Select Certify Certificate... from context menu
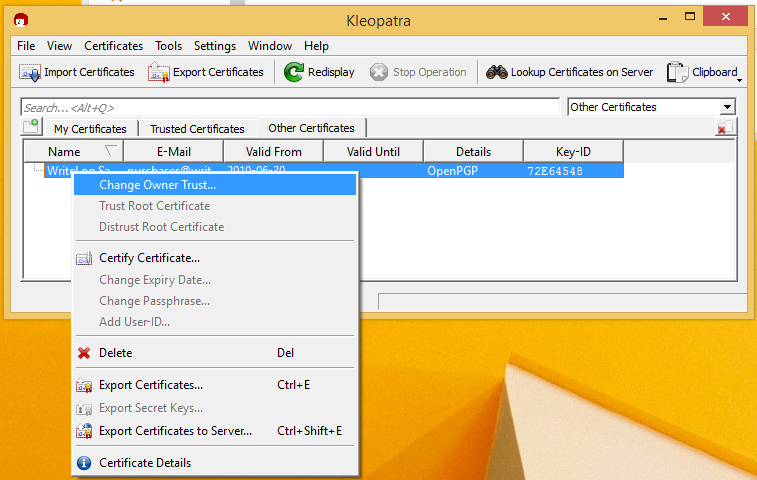Screen dimensions: 757x480 (x=215, y=258)
